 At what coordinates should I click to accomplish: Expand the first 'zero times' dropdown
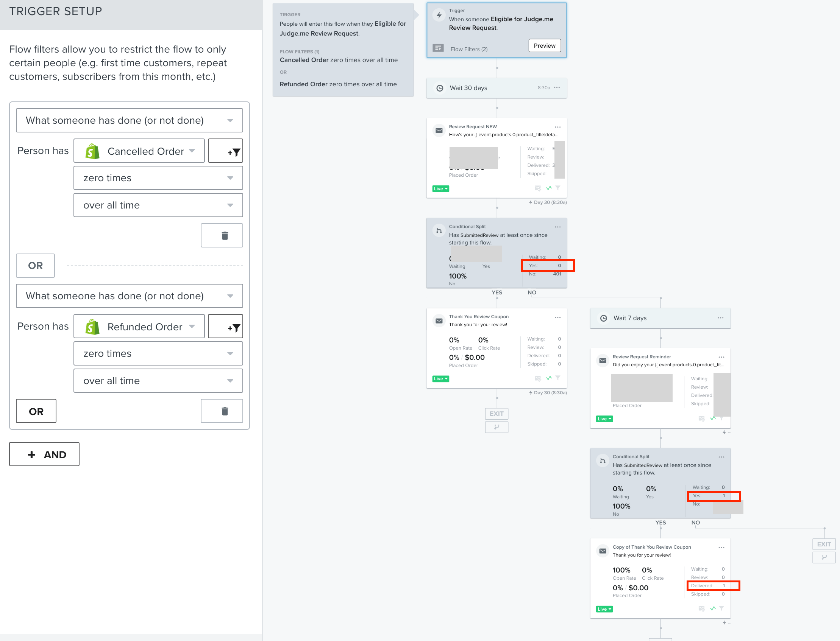pos(158,178)
